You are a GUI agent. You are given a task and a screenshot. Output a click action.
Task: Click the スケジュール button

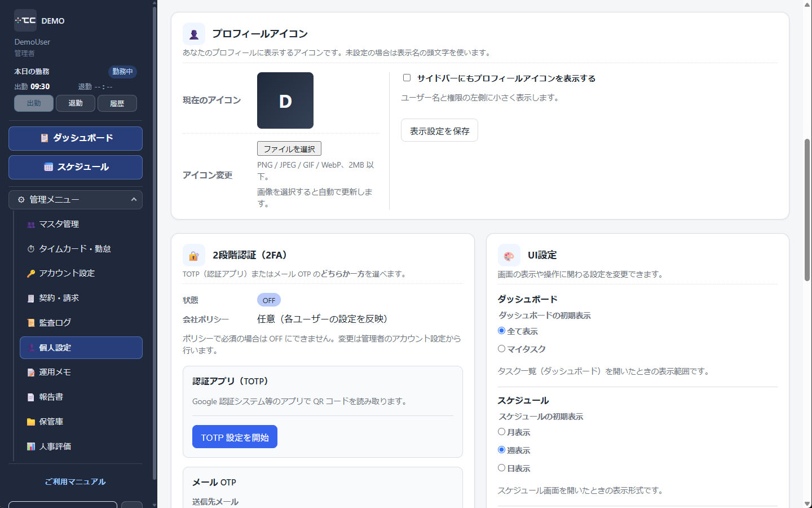click(76, 167)
